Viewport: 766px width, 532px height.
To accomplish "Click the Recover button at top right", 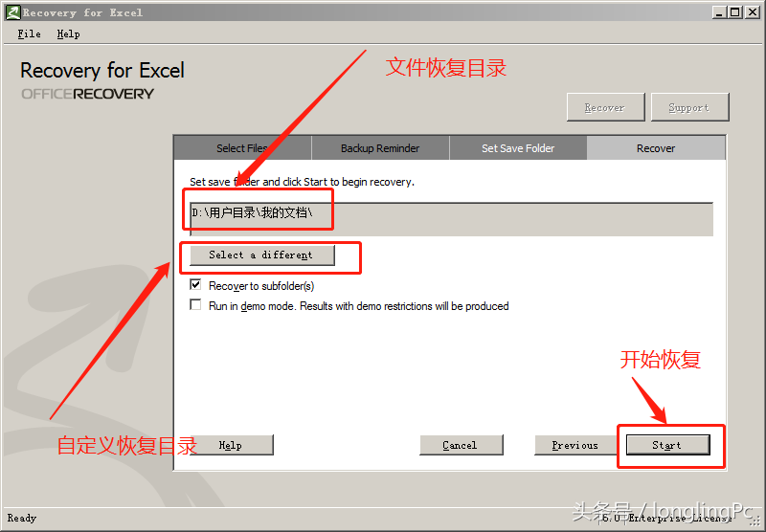I will pos(605,107).
